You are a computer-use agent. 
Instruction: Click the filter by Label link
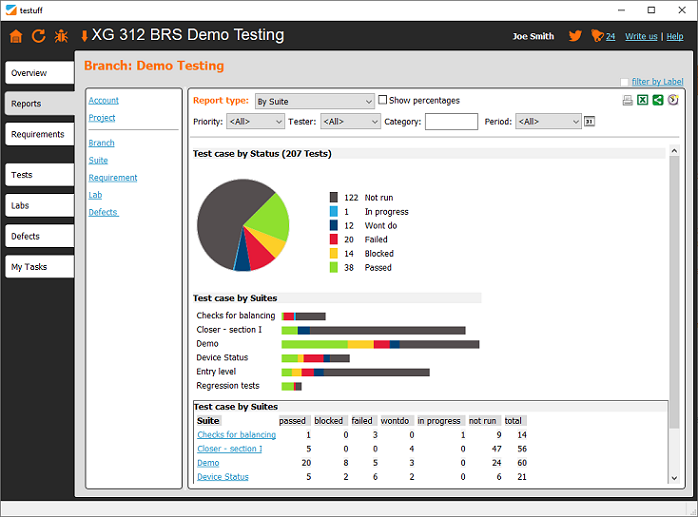[657, 81]
